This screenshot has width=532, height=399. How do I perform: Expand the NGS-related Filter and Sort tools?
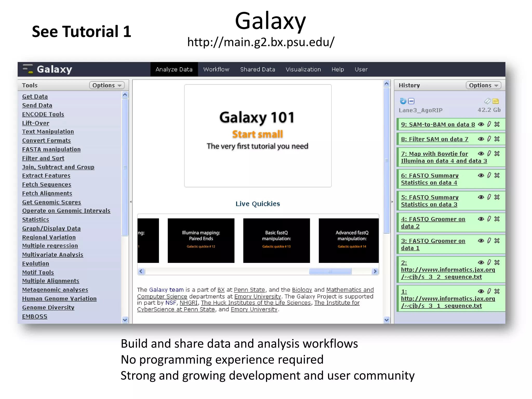(x=43, y=158)
